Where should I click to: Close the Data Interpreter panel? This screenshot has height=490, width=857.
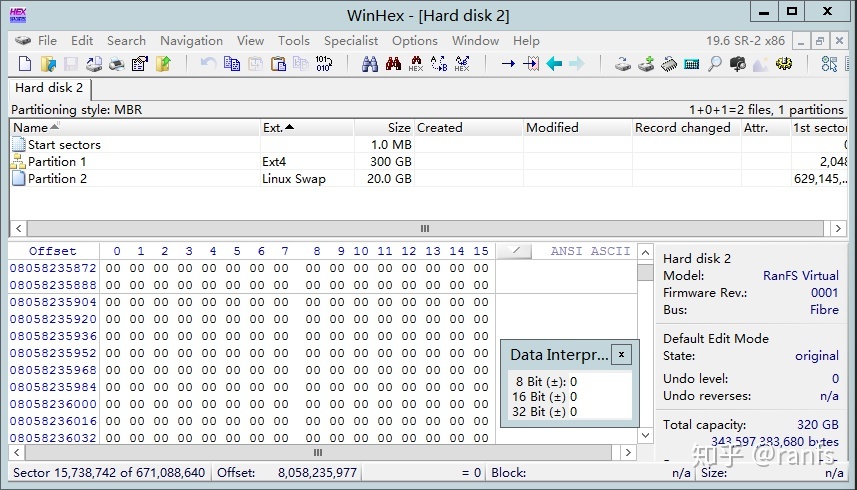coord(621,355)
